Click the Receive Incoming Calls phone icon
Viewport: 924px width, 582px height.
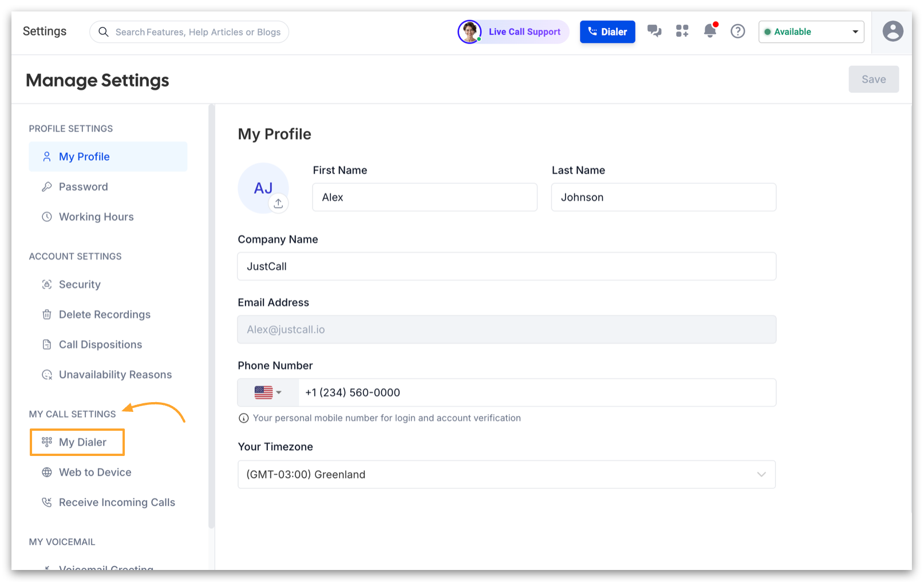coord(47,502)
